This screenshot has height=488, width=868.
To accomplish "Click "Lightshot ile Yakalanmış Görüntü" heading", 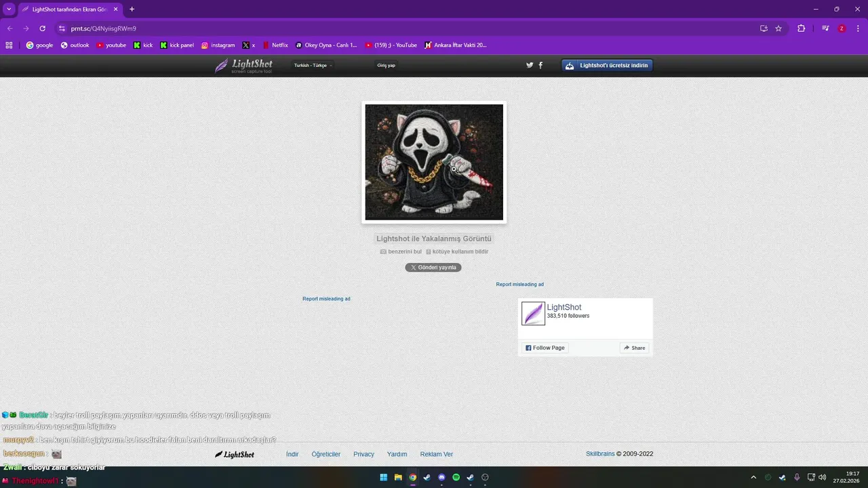I will [x=434, y=239].
